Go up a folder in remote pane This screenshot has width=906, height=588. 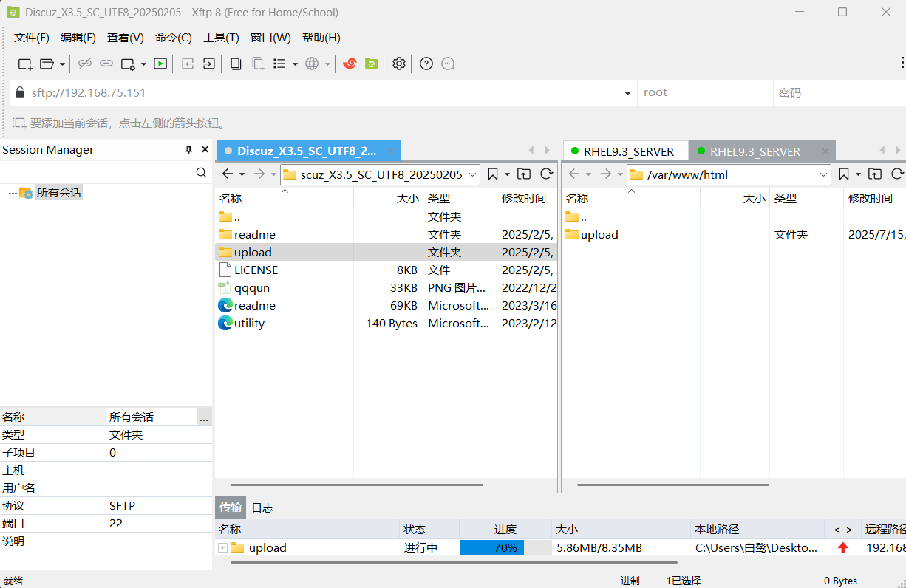[x=875, y=174]
